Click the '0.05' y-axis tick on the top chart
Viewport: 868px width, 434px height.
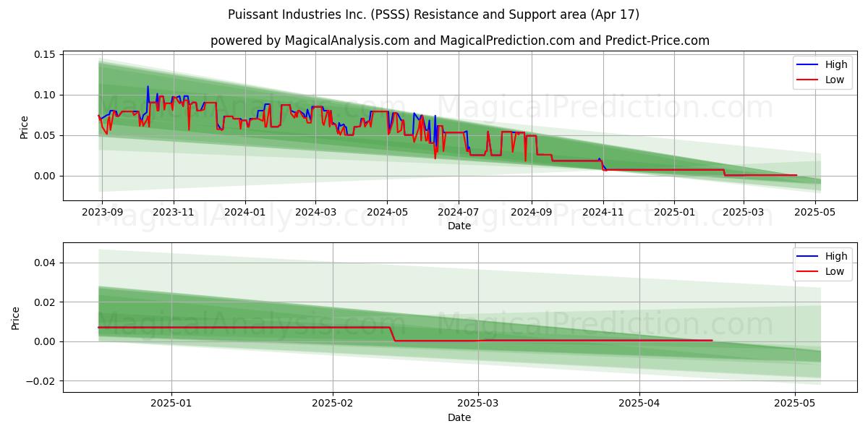45,136
